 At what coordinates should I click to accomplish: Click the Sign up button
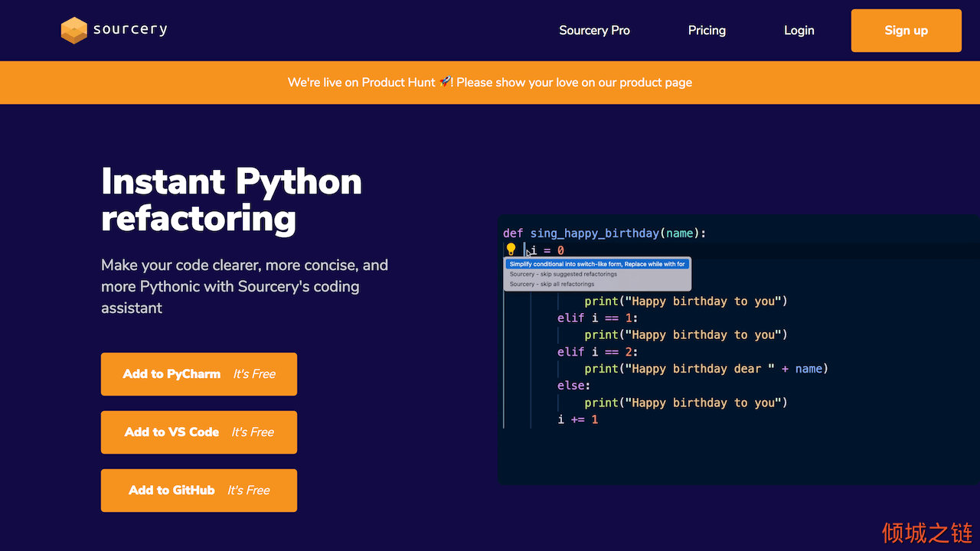906,31
